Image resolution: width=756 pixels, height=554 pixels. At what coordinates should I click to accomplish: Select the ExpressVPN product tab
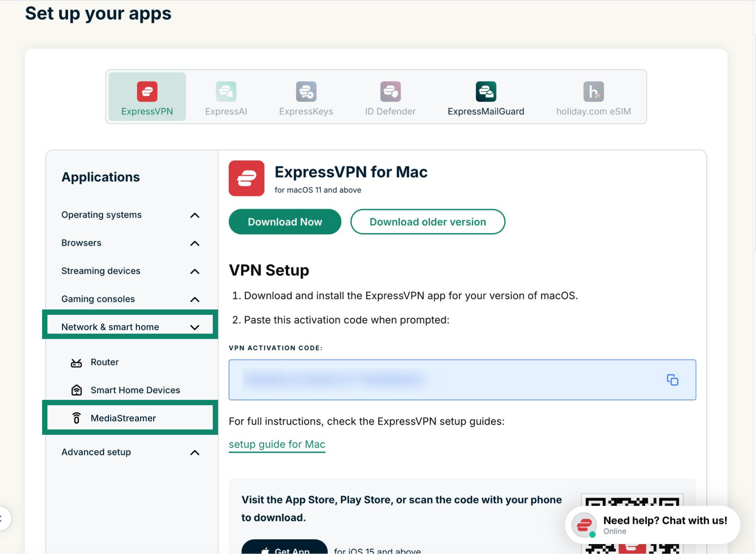click(x=147, y=97)
